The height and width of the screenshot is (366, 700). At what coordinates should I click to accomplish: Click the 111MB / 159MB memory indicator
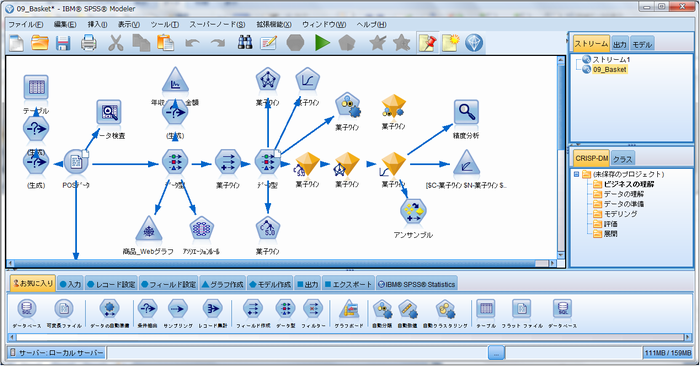668,353
